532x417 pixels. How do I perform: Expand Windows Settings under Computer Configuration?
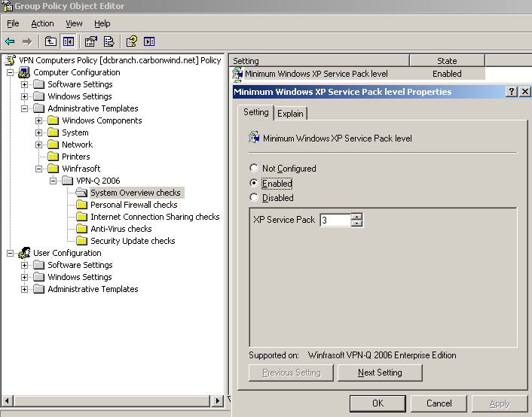click(x=24, y=96)
